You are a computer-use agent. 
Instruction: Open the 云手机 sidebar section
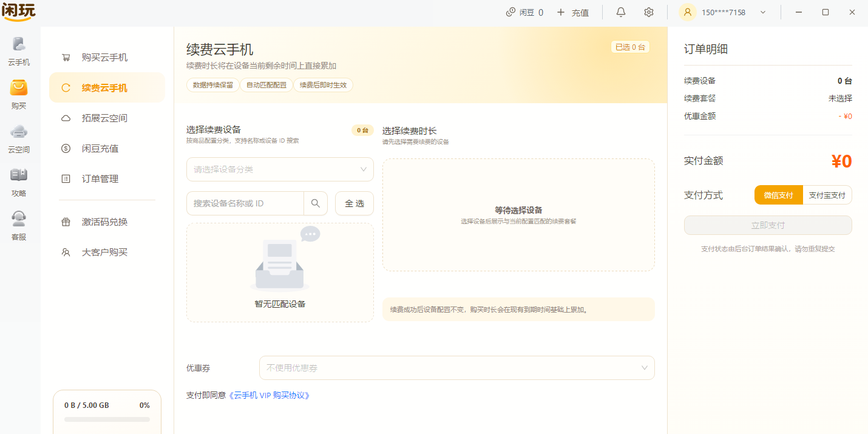pos(19,52)
